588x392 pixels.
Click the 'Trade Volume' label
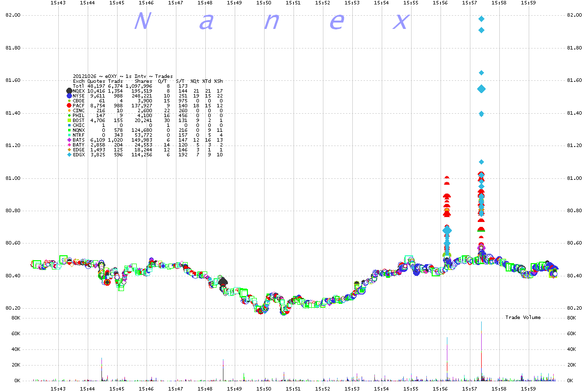[523, 318]
